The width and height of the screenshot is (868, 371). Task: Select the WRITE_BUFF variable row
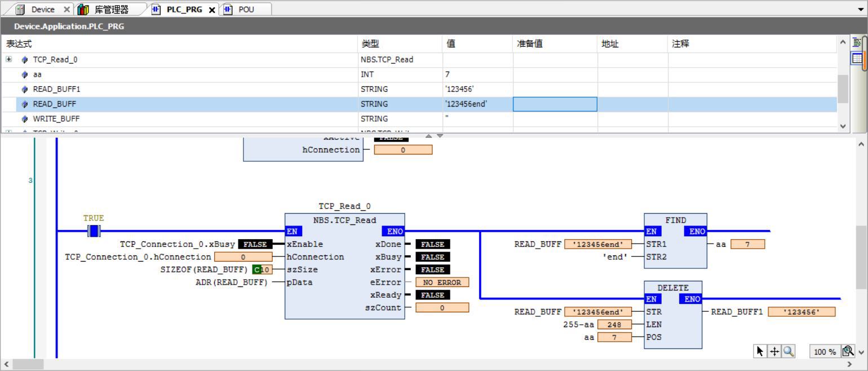click(419, 119)
